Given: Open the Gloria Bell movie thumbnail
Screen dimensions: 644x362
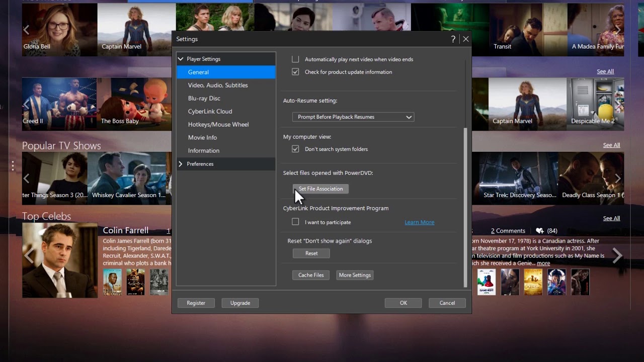Looking at the screenshot, I should (x=59, y=29).
